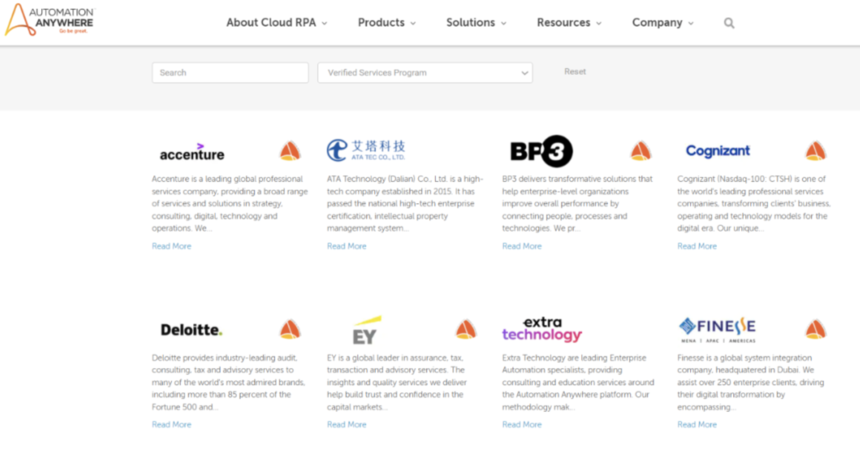Click the Deloitte logo
Image resolution: width=860 pixels, height=455 pixels.
coord(191,330)
